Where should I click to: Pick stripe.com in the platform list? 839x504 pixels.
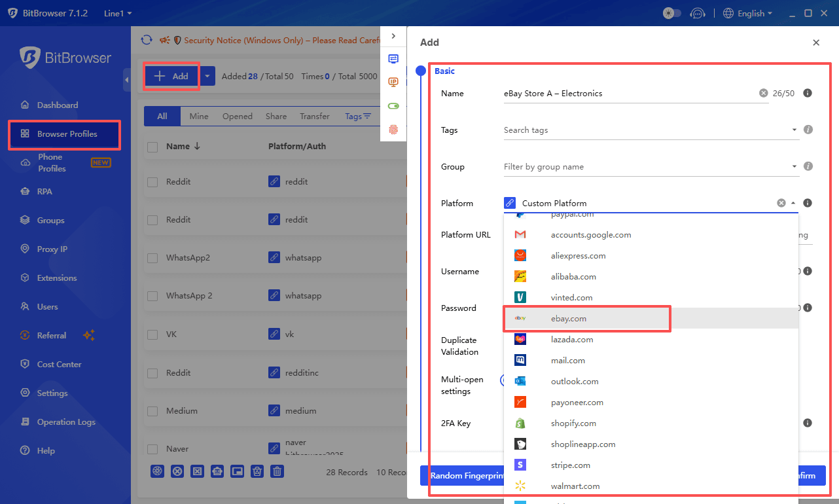pyautogui.click(x=651, y=465)
